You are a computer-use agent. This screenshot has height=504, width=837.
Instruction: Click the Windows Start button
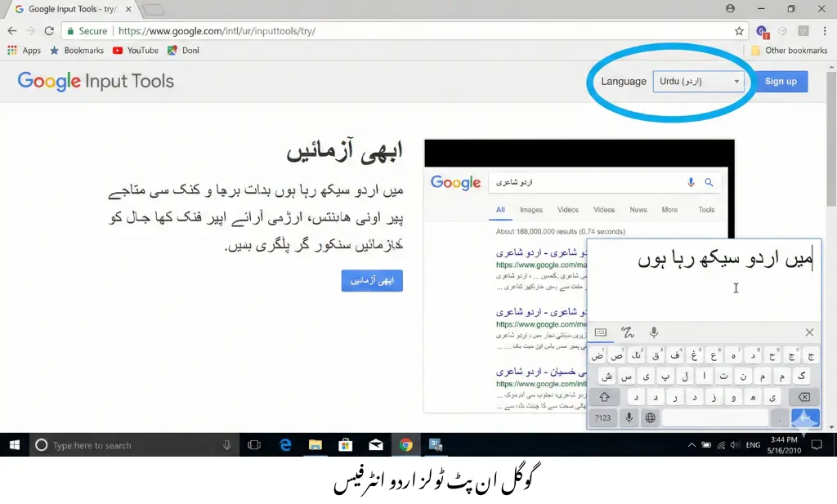pyautogui.click(x=14, y=445)
